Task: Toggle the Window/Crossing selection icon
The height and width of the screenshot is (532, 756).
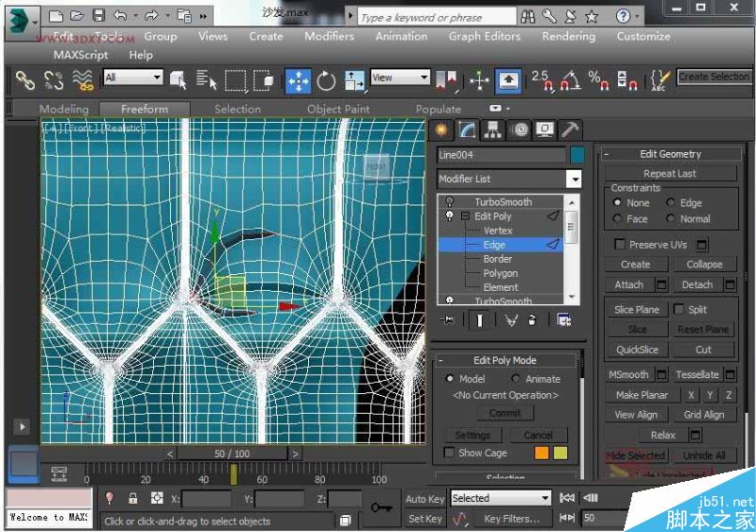Action: pos(264,80)
